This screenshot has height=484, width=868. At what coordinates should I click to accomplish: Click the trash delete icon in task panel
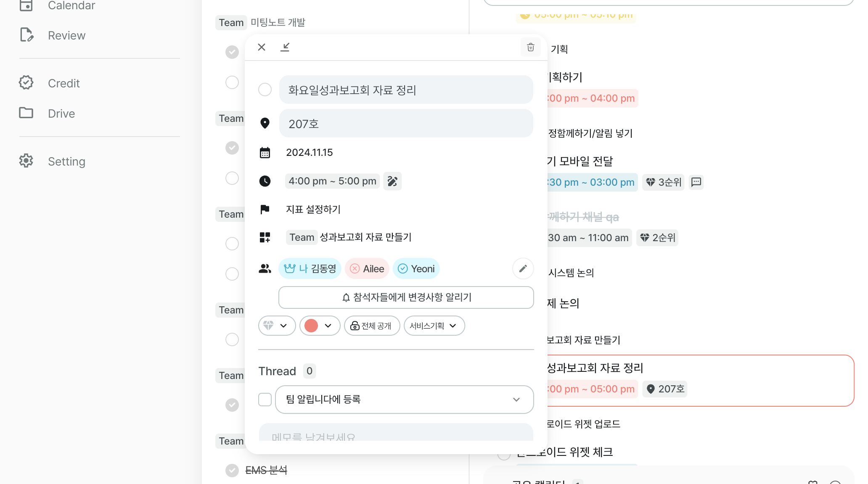coord(531,47)
